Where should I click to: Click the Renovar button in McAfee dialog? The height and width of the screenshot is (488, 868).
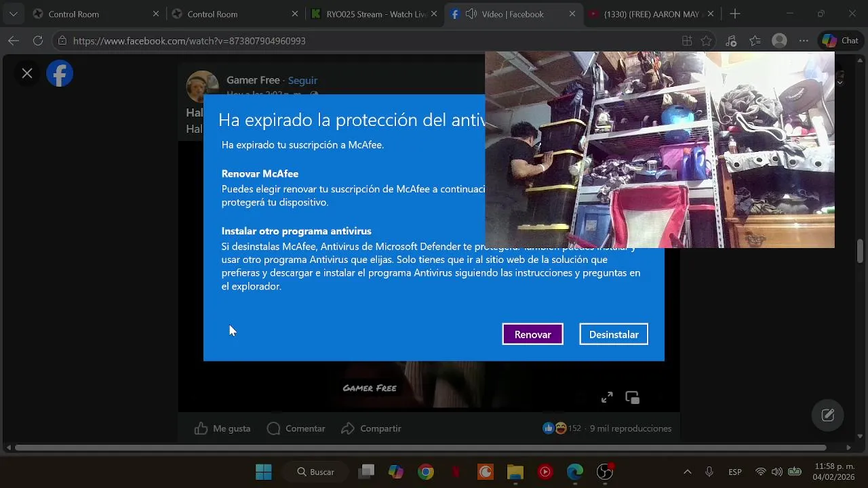pos(532,334)
